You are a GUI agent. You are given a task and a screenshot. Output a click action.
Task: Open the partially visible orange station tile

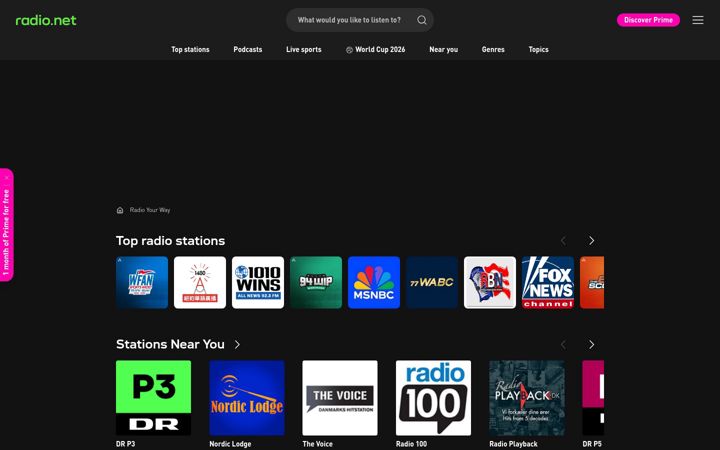tap(592, 282)
